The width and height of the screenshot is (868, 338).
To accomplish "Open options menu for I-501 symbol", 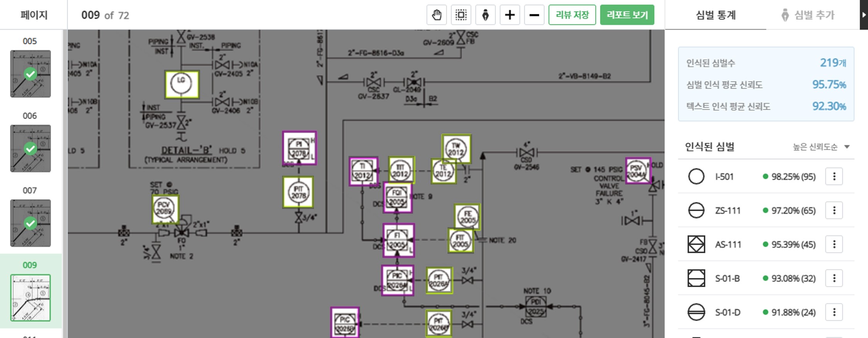I will 834,177.
